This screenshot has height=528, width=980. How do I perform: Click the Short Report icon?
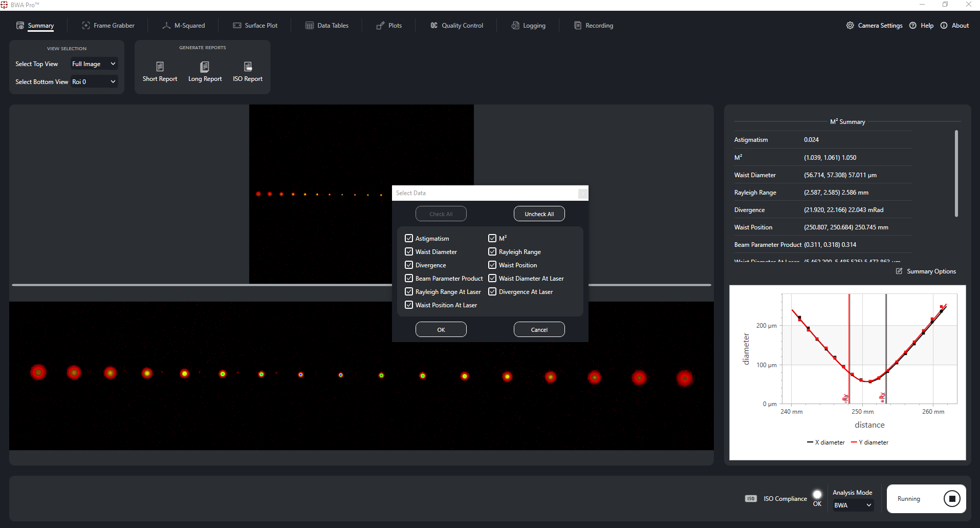click(x=160, y=67)
